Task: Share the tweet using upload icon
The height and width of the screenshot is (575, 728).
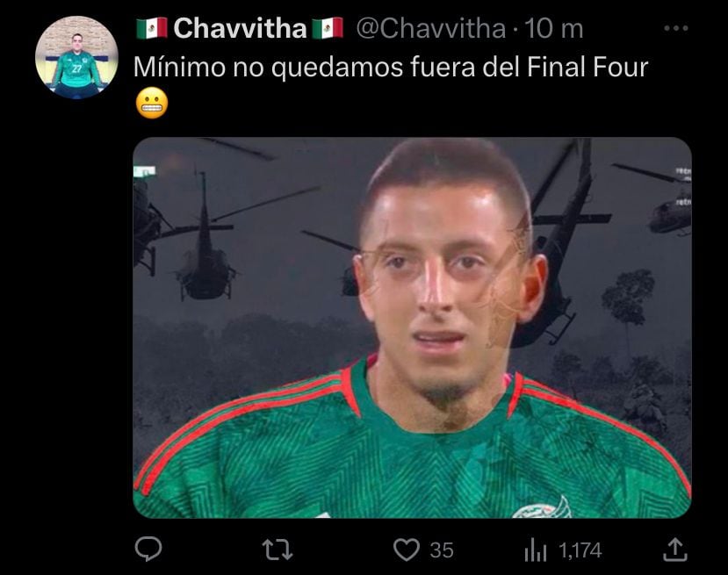Action: click(x=674, y=550)
